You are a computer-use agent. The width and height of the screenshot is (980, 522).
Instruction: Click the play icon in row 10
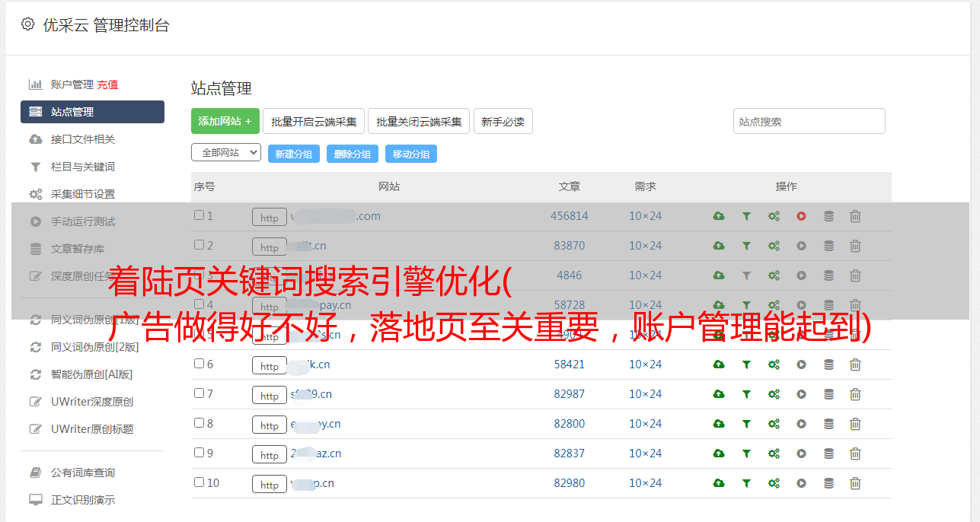[x=801, y=483]
